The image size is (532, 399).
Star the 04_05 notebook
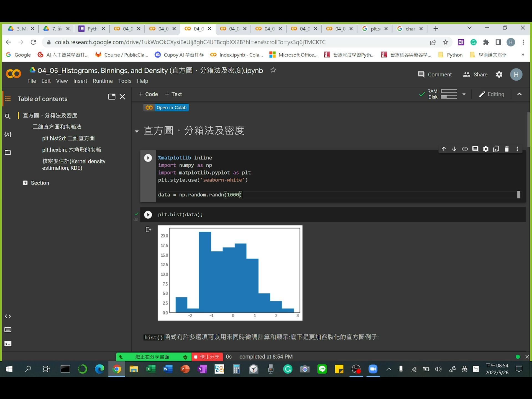[x=273, y=70]
